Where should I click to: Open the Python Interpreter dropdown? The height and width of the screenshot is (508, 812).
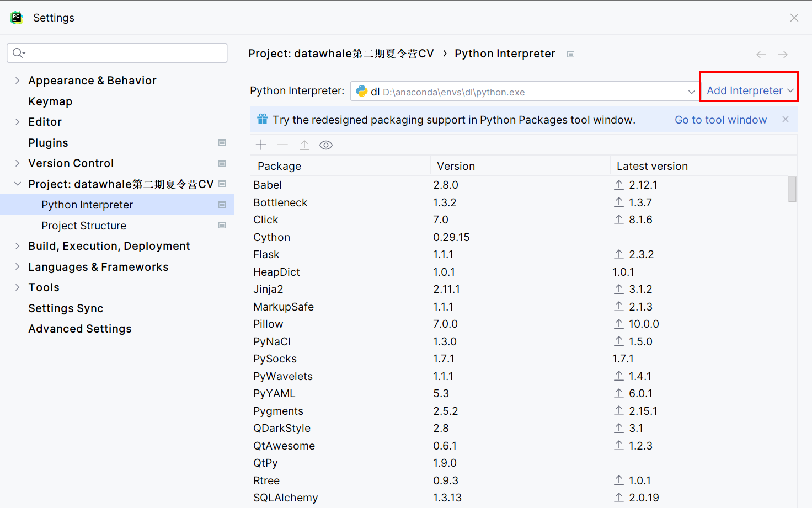pos(691,92)
